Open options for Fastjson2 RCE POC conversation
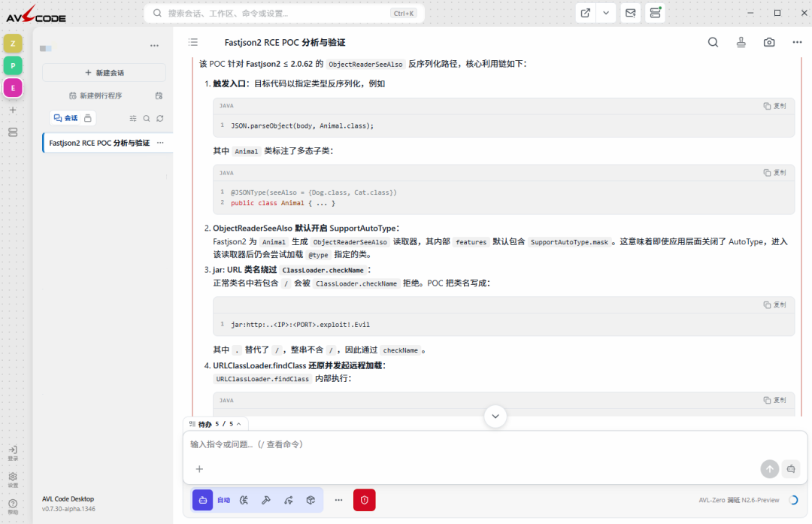Viewport: 812px width, 524px height. (161, 143)
